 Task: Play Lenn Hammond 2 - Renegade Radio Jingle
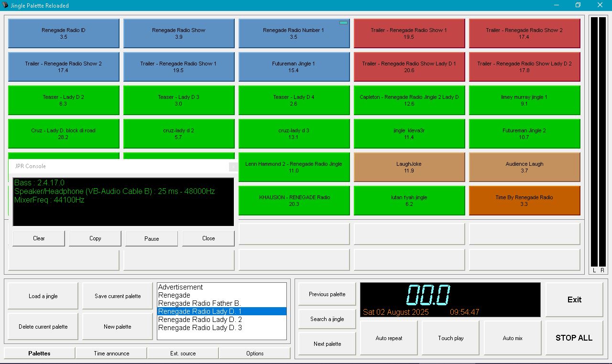click(294, 167)
